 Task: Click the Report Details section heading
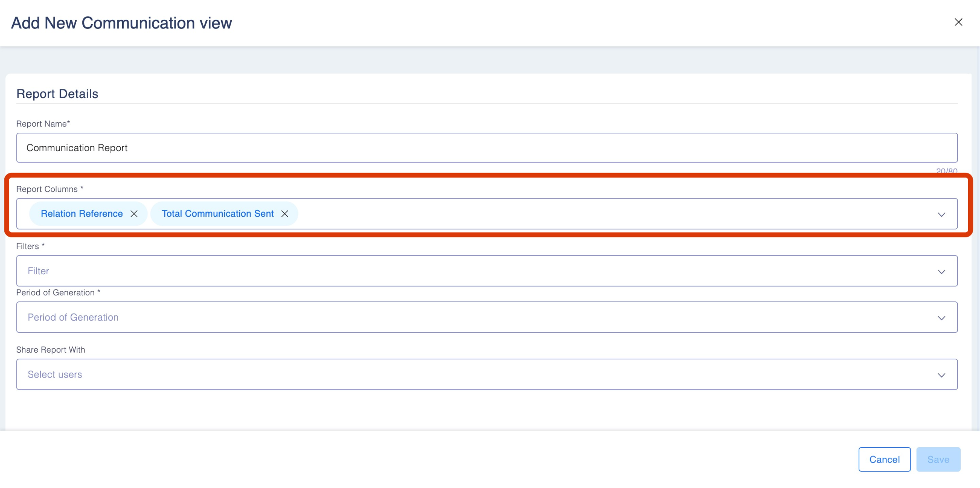click(57, 94)
